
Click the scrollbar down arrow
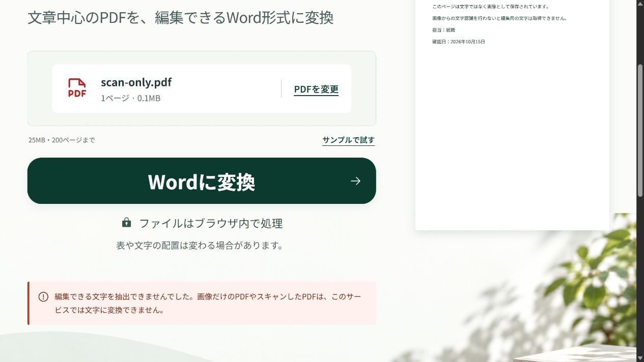[x=640, y=358]
